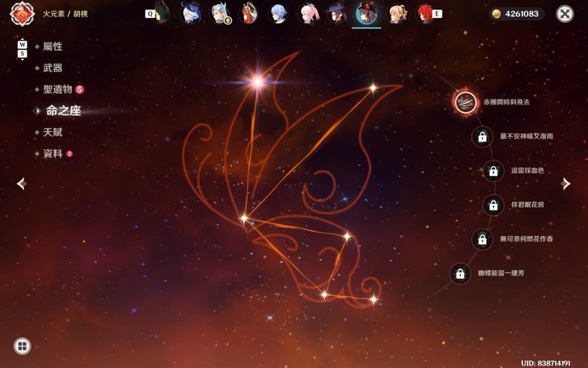The height and width of the screenshot is (368, 588).
Task: Click the 幽蝶能留一縷芳 label text
Action: 501,273
